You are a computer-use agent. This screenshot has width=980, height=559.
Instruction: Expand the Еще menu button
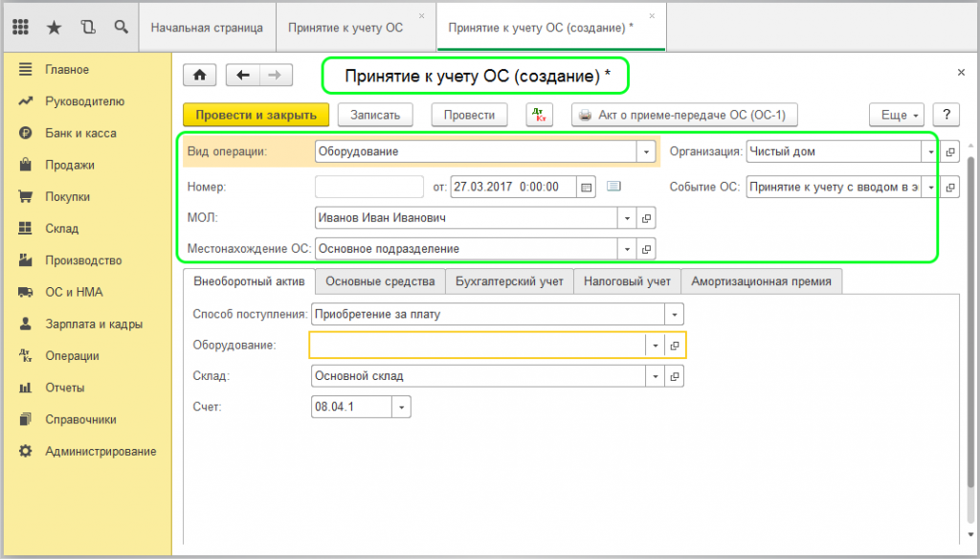897,115
